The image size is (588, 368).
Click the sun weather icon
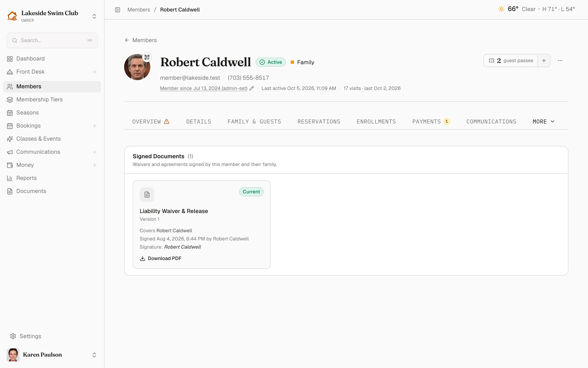click(x=501, y=9)
